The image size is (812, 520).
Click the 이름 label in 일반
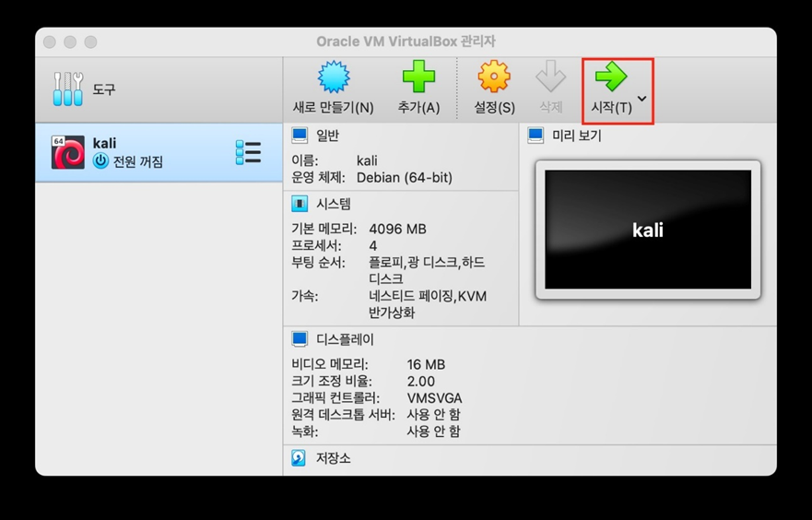tap(304, 160)
